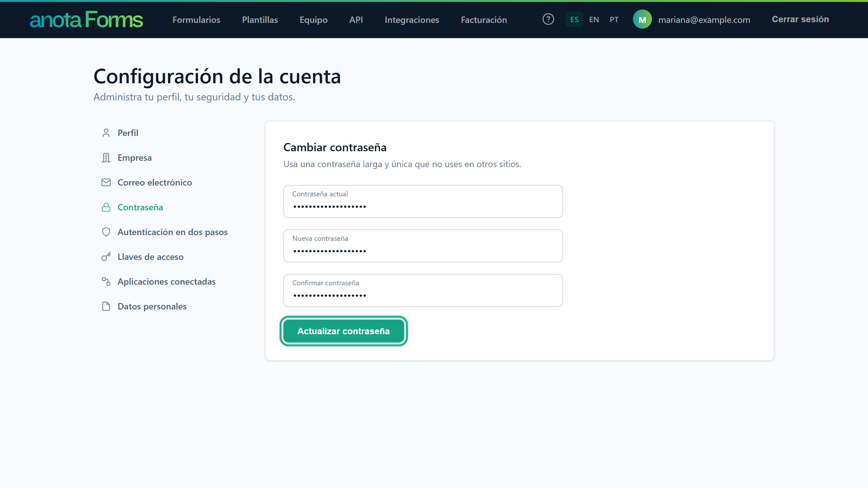Open Formularios in top navigation
Screen dimensions: 868x488
click(x=196, y=20)
